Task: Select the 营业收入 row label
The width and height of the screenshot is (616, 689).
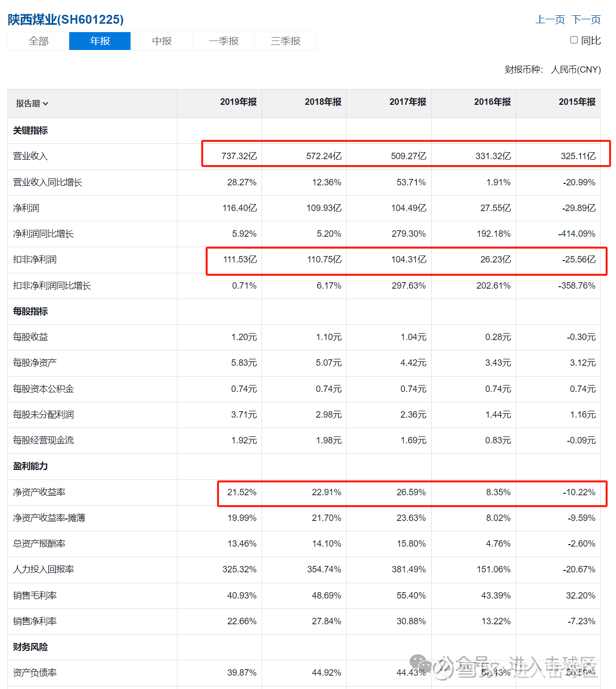Action: tap(30, 156)
